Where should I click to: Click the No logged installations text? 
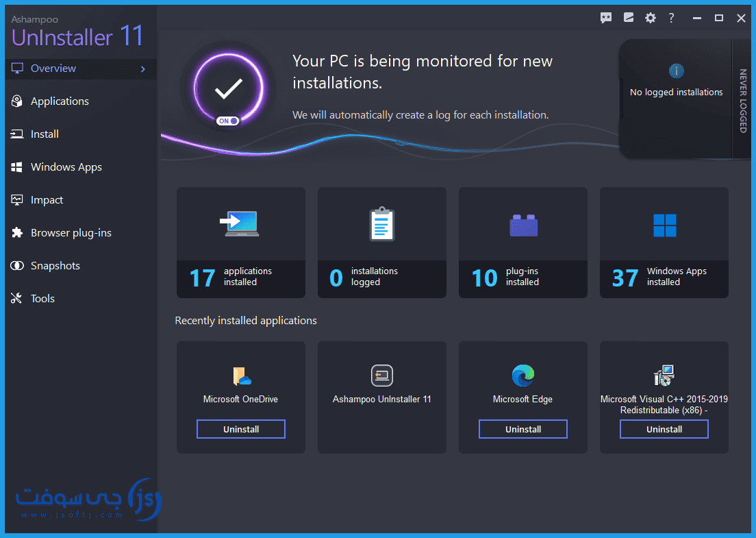click(x=677, y=92)
